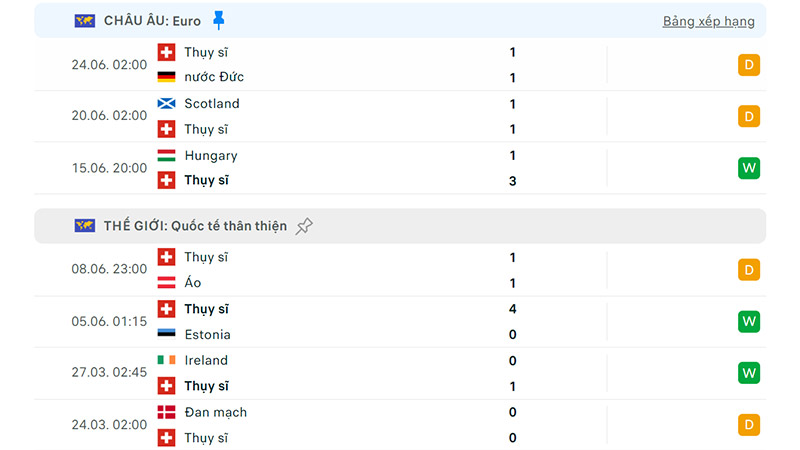Click the Hungary flag icon

click(x=166, y=155)
